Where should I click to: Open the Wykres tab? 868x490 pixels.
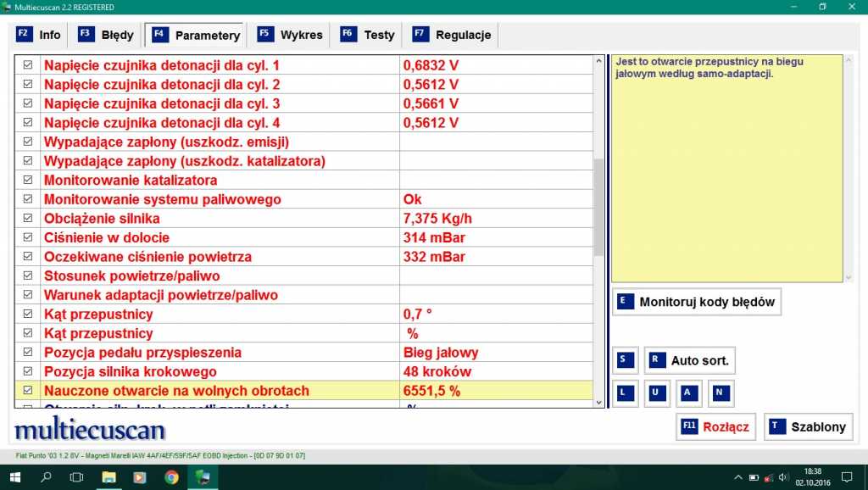tap(291, 35)
